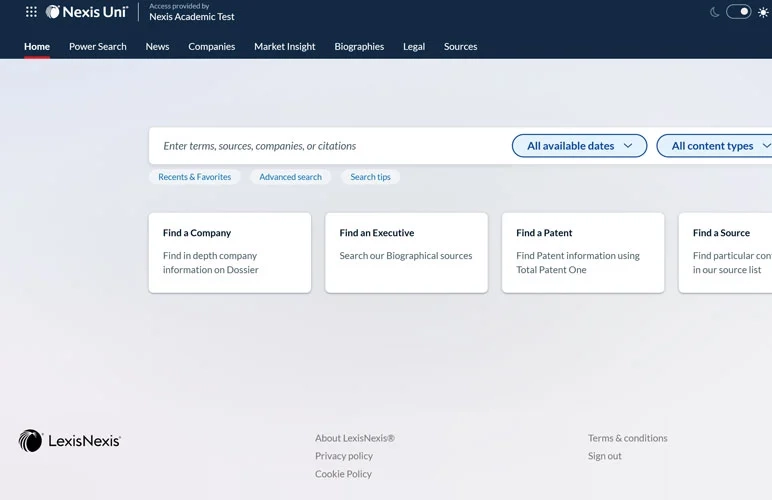The image size is (772, 500).
Task: Switch to the News tab
Action: click(157, 46)
